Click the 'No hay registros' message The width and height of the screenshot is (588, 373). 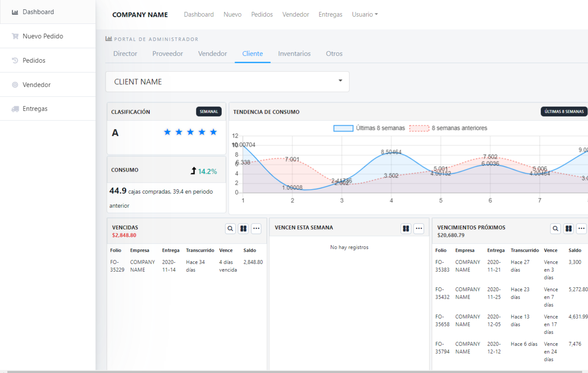tap(349, 248)
